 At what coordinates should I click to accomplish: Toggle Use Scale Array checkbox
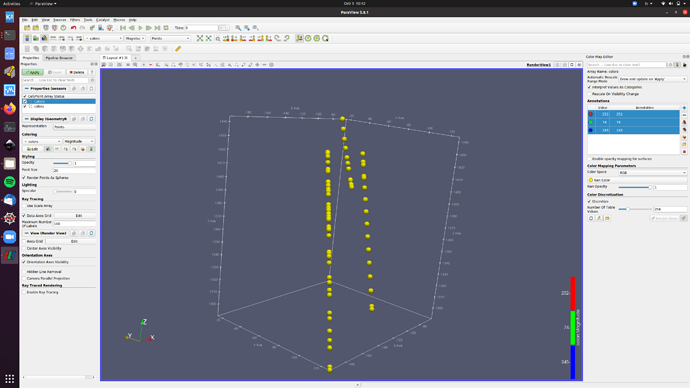(24, 206)
